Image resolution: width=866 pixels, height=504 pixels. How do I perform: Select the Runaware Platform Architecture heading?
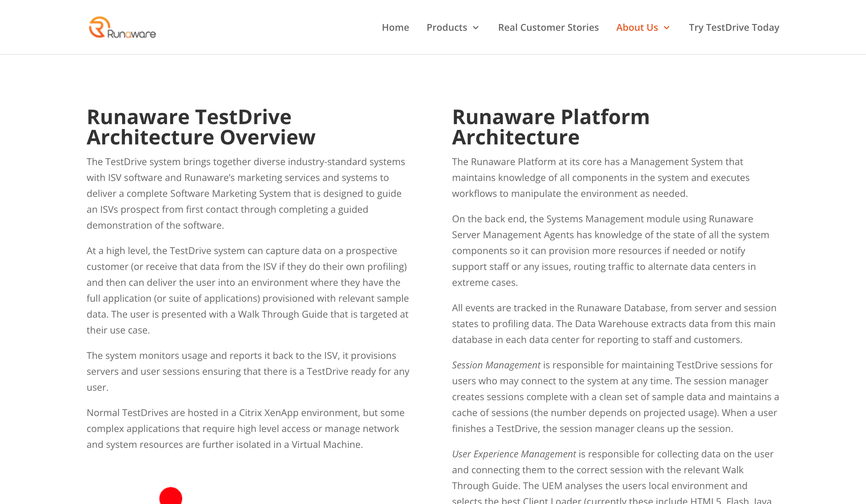[550, 127]
